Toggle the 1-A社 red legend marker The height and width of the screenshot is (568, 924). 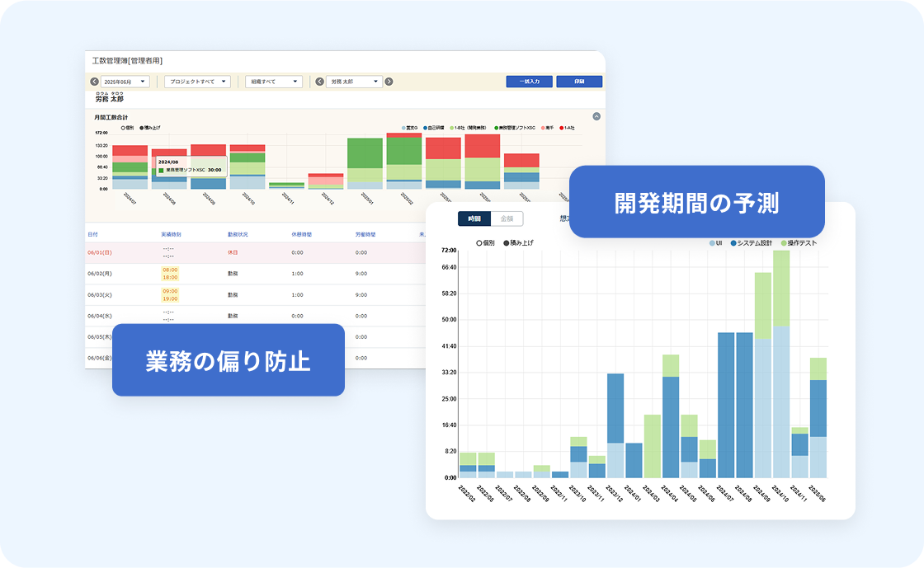click(562, 129)
